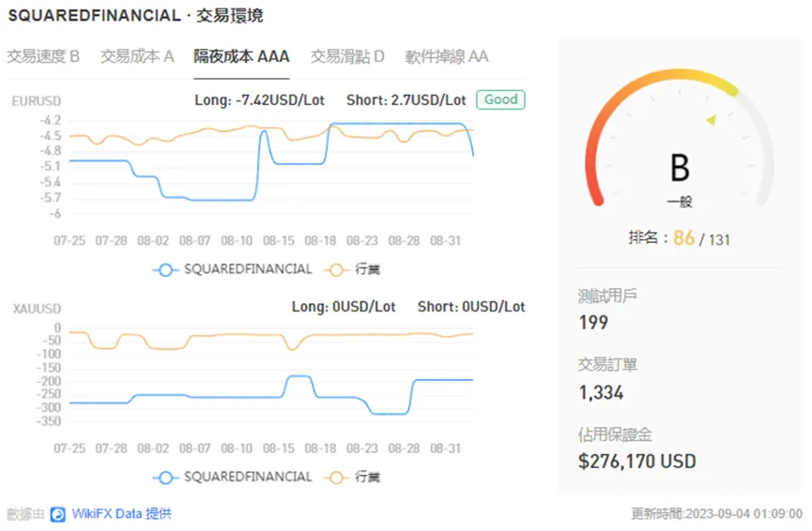
Task: Toggle 行業 series in EURUSD legend
Action: [352, 269]
